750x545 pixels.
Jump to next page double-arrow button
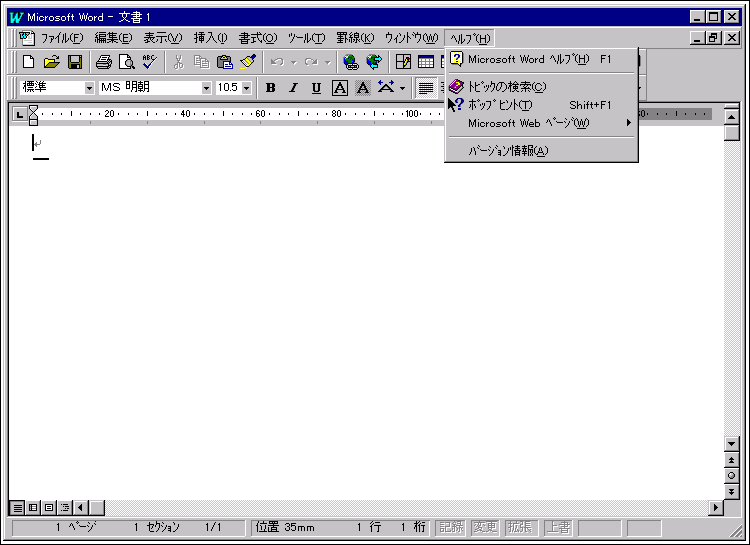tap(731, 491)
